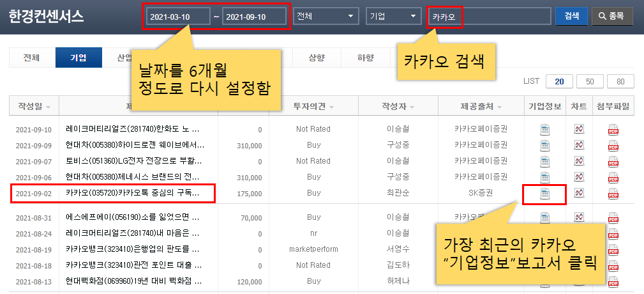Switch to the 상향 tab
The height and width of the screenshot is (294, 644).
(317, 58)
